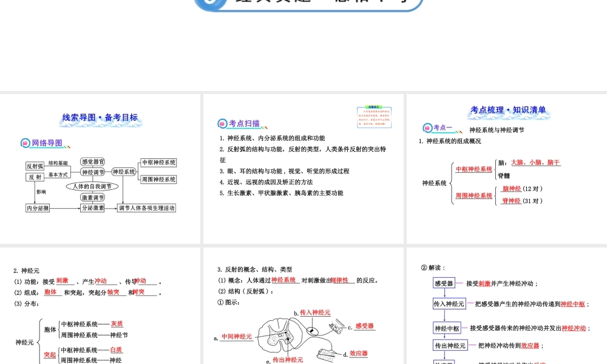Click the 网络导图 label

click(47, 143)
